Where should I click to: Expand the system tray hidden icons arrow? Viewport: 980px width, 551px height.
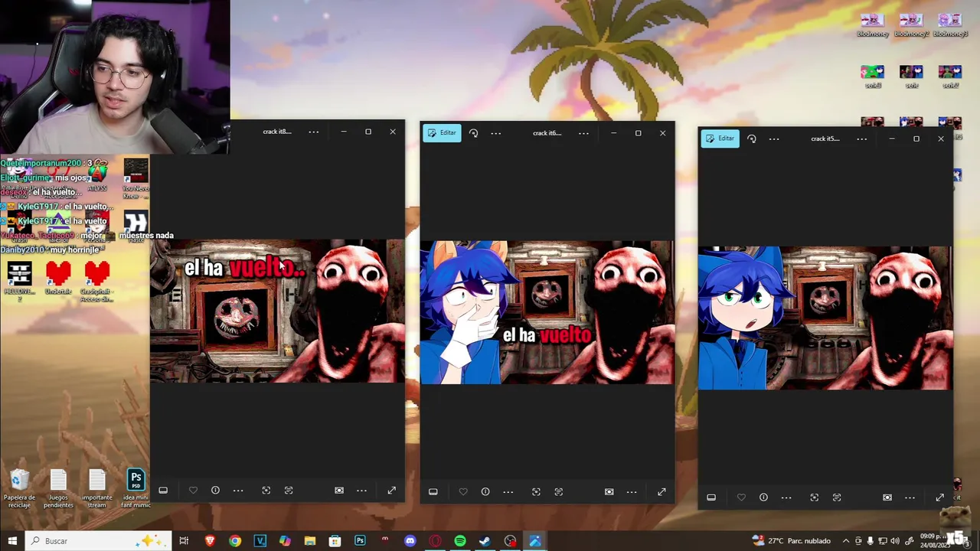click(846, 541)
